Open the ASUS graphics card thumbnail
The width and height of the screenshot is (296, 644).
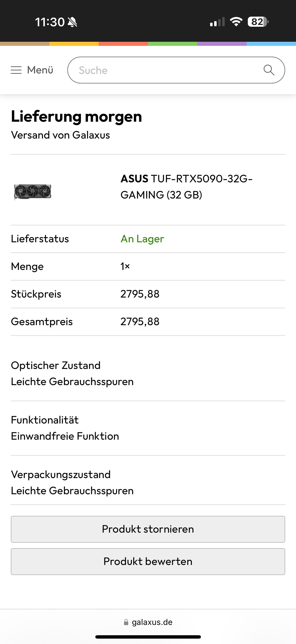click(x=33, y=192)
